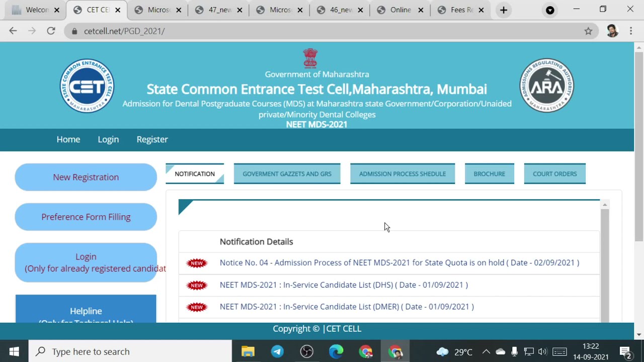Open In-Service Candidate List (DHS) link
Image resolution: width=644 pixels, height=362 pixels.
point(344,285)
